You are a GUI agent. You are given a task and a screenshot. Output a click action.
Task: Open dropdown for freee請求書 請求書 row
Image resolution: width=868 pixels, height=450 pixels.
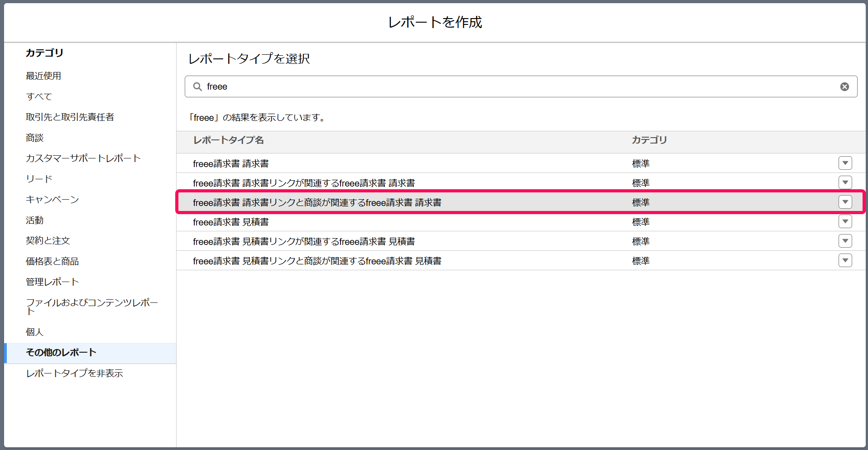tap(845, 163)
